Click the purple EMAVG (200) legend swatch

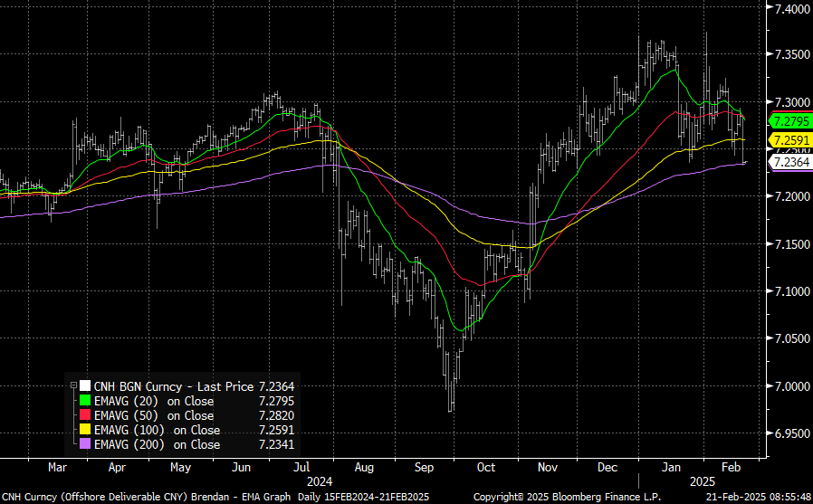pos(85,445)
